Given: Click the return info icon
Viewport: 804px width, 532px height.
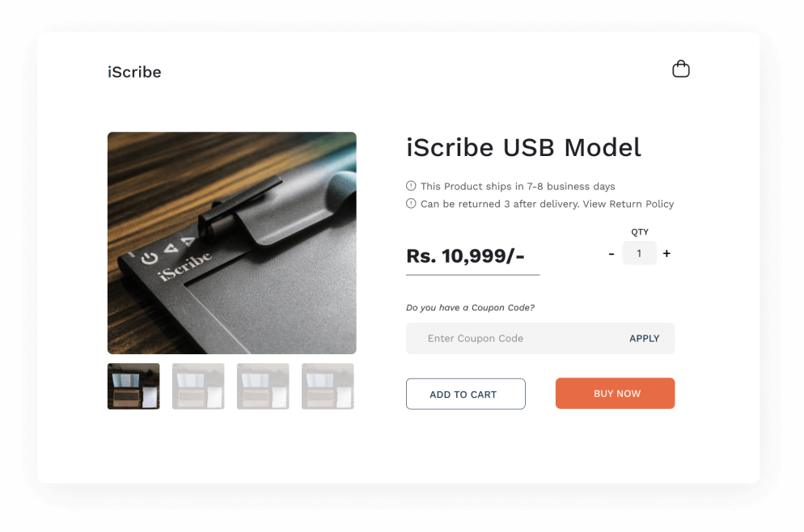Looking at the screenshot, I should pos(411,204).
